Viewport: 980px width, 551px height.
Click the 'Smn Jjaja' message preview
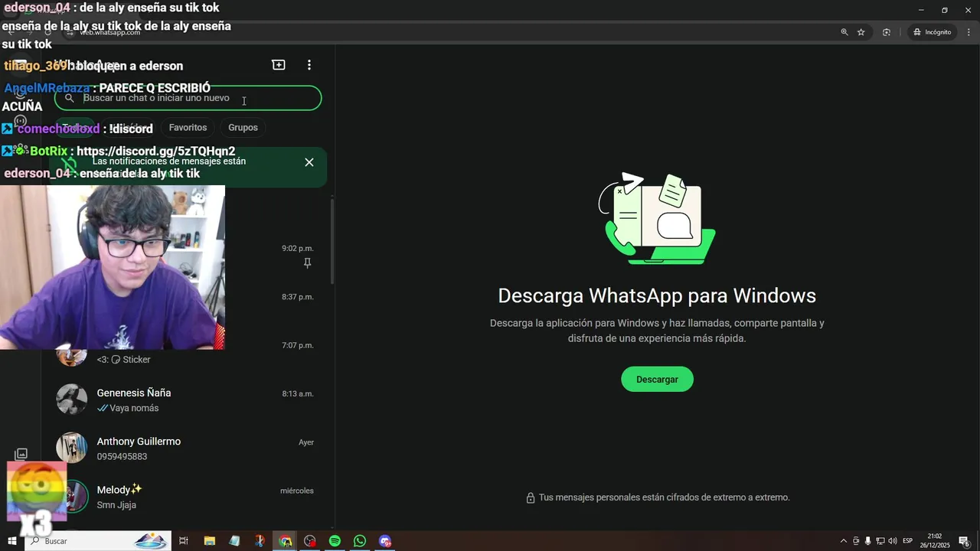click(116, 505)
